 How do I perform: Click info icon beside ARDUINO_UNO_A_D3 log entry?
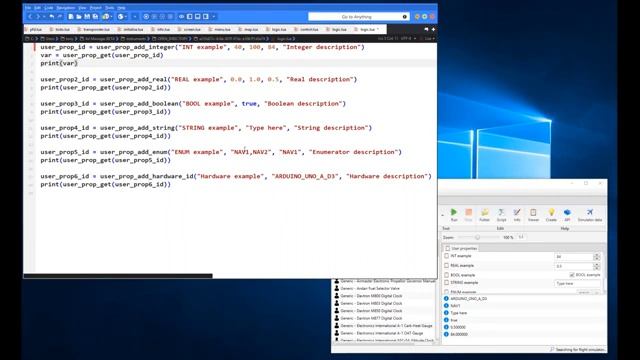[446, 298]
